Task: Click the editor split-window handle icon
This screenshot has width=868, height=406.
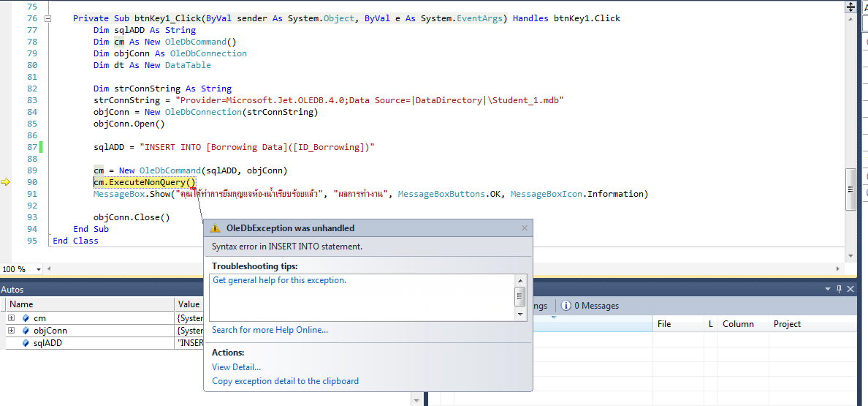Action: coord(850,6)
